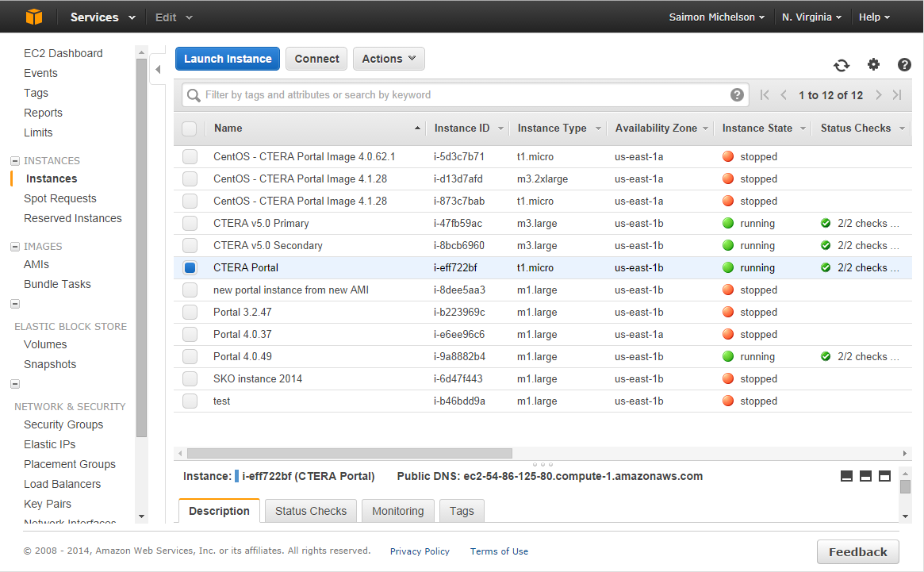The width and height of the screenshot is (924, 572).
Task: Click the filter box help icon
Action: click(x=737, y=95)
